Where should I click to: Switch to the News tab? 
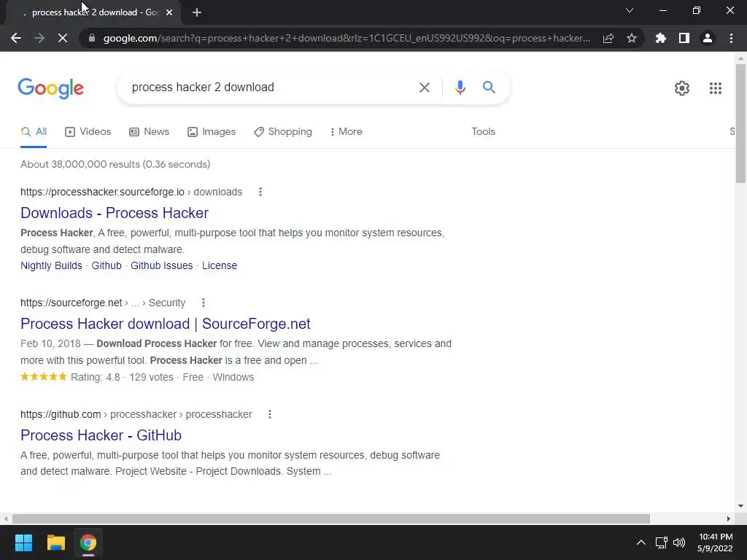pos(149,132)
